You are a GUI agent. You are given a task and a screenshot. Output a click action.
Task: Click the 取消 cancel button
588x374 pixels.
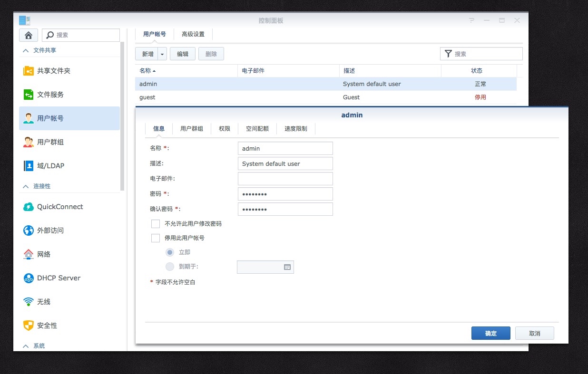pos(534,333)
